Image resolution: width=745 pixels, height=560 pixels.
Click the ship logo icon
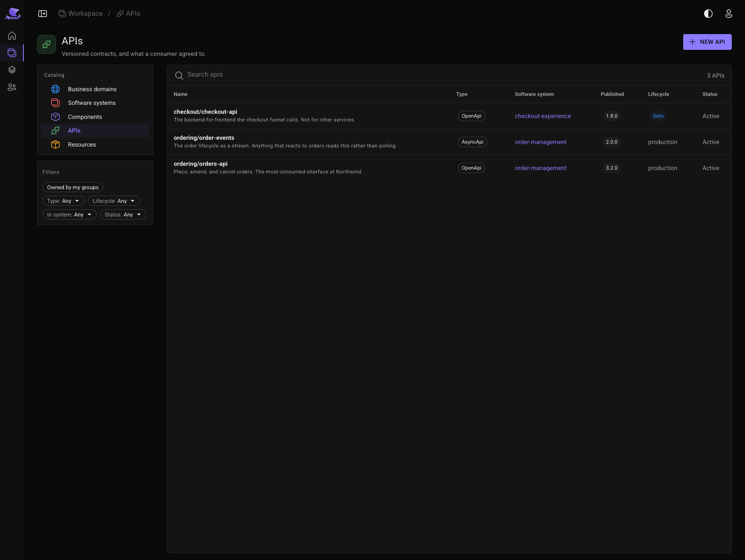[12, 14]
